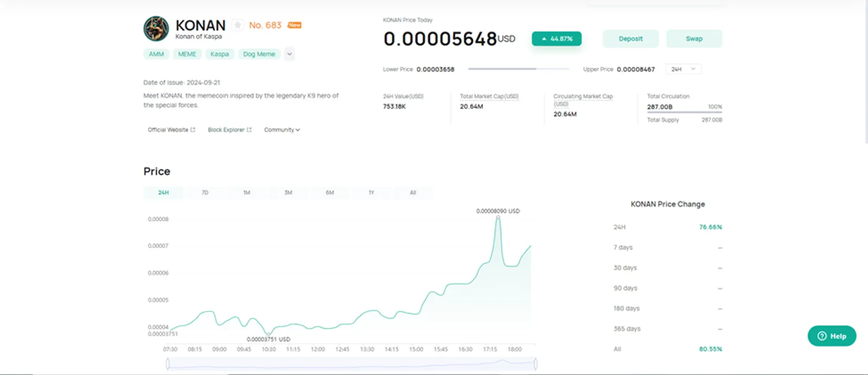Click the Swap button
The image size is (868, 375).
[x=694, y=39]
